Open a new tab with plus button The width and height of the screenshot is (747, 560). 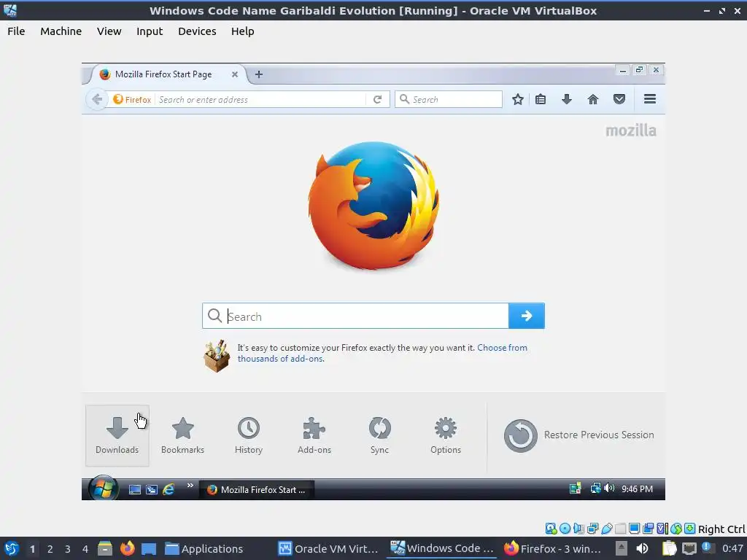click(259, 74)
